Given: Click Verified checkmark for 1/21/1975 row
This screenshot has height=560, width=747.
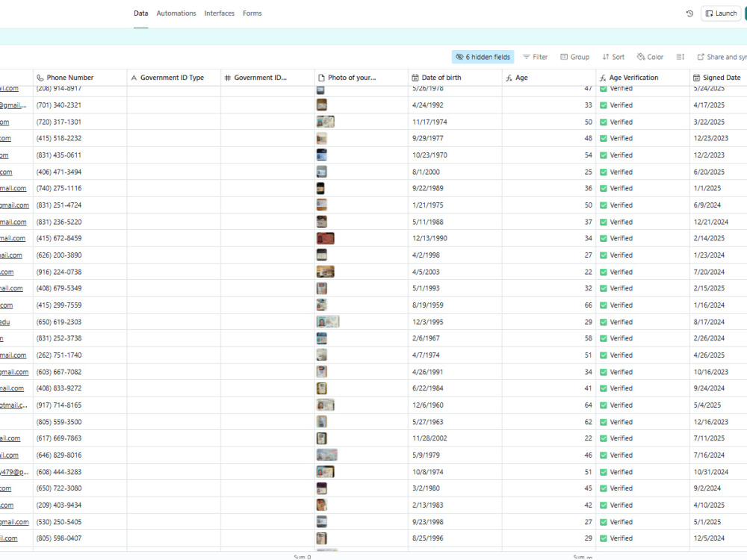Looking at the screenshot, I should coord(604,205).
